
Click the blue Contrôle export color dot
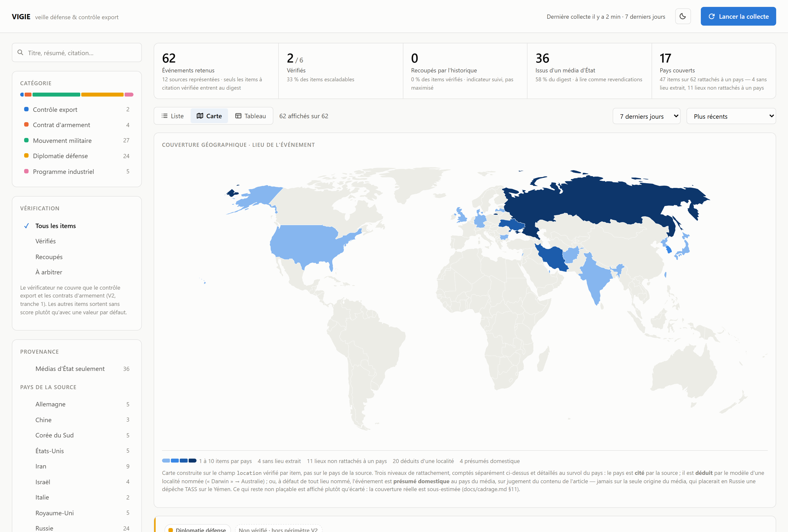pos(26,109)
